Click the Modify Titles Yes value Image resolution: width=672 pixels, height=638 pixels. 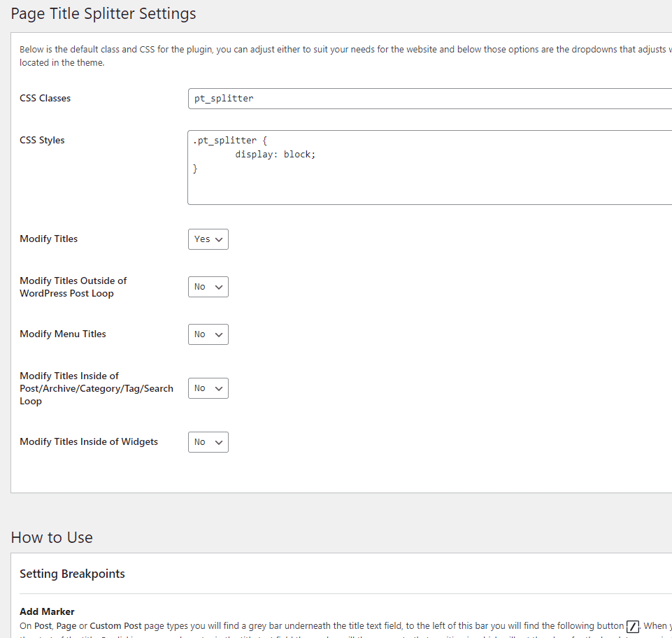click(x=203, y=239)
